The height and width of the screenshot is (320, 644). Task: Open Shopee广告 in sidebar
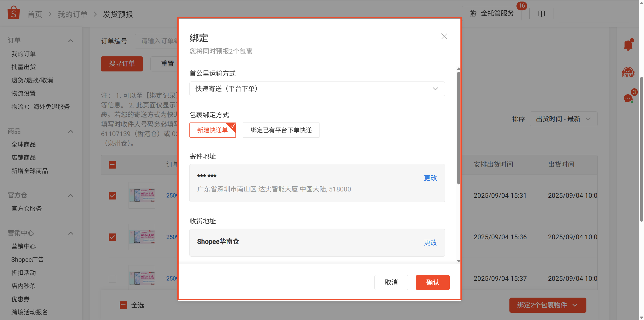[x=28, y=260]
